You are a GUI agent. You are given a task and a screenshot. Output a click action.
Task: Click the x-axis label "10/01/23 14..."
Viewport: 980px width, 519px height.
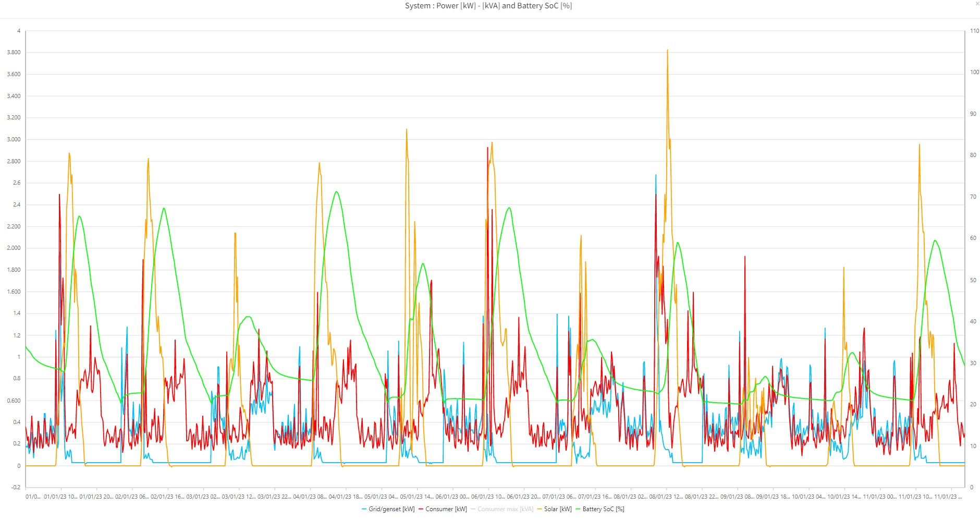coord(844,497)
